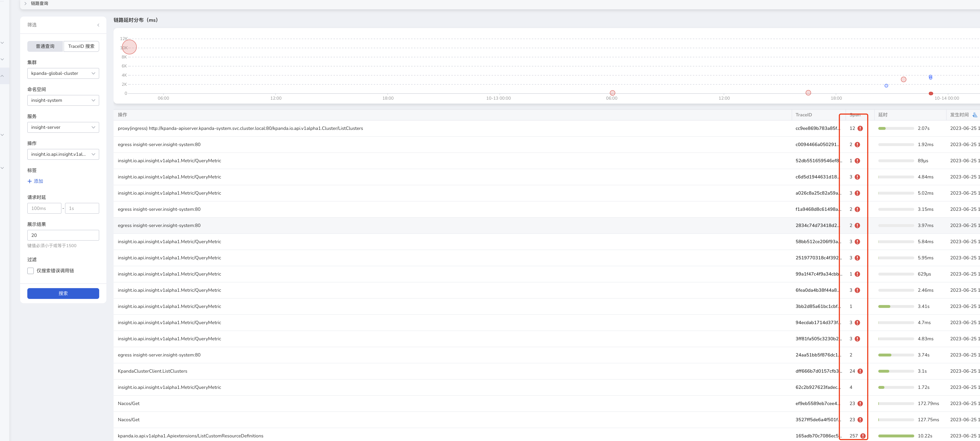Open trace 62c2b927623fadec
980x441 pixels.
[818, 387]
